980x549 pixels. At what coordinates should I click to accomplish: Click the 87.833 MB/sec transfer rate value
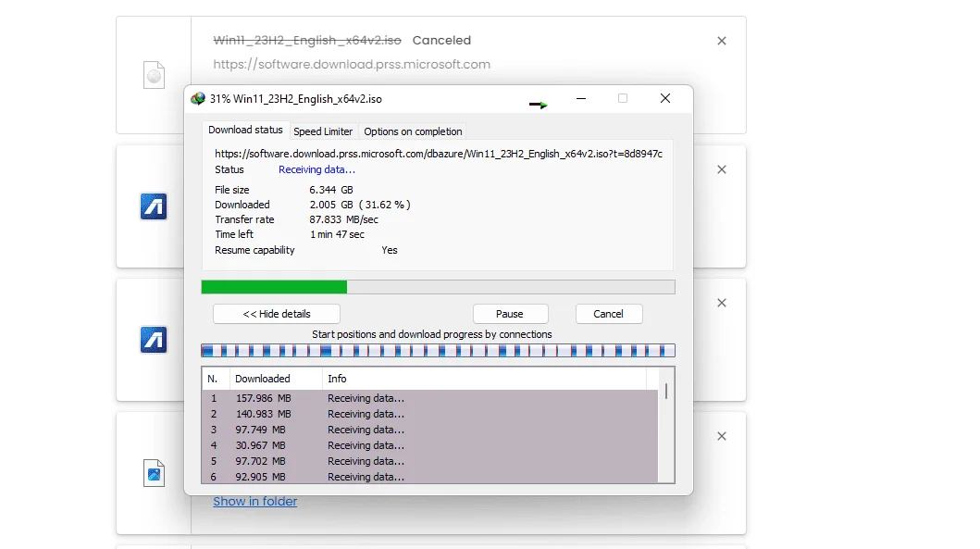click(343, 219)
